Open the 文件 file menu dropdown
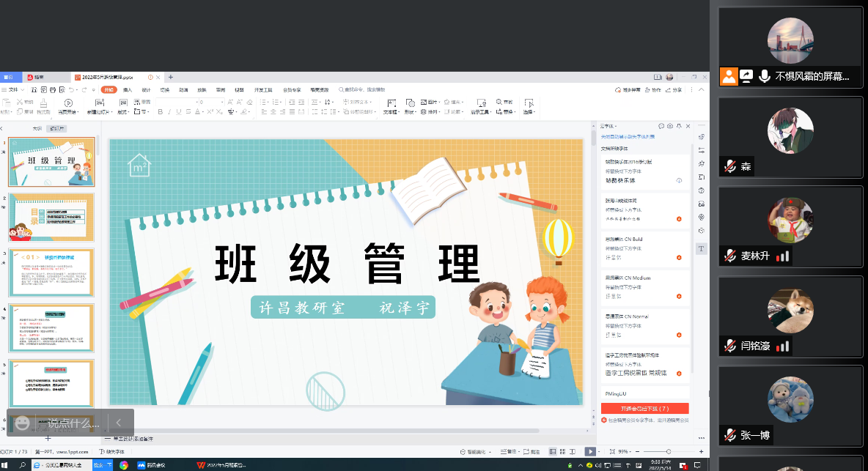The width and height of the screenshot is (868, 471). [12, 89]
